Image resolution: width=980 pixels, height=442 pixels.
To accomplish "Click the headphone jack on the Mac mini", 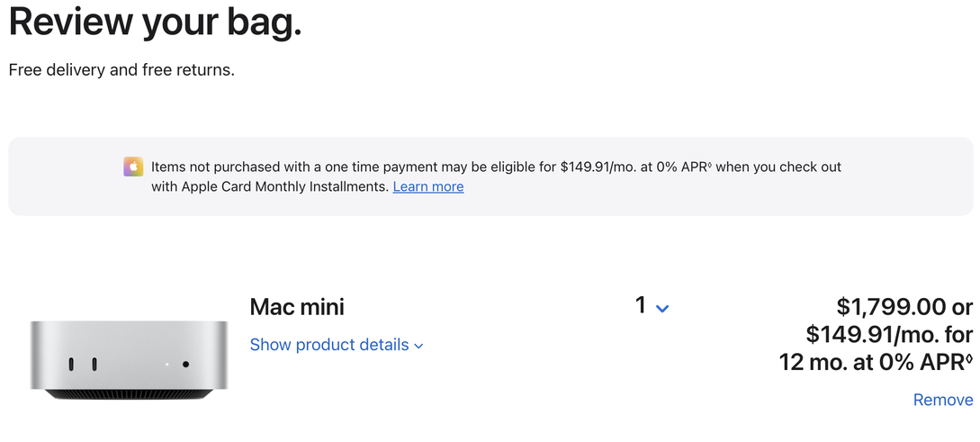I will pos(185,365).
